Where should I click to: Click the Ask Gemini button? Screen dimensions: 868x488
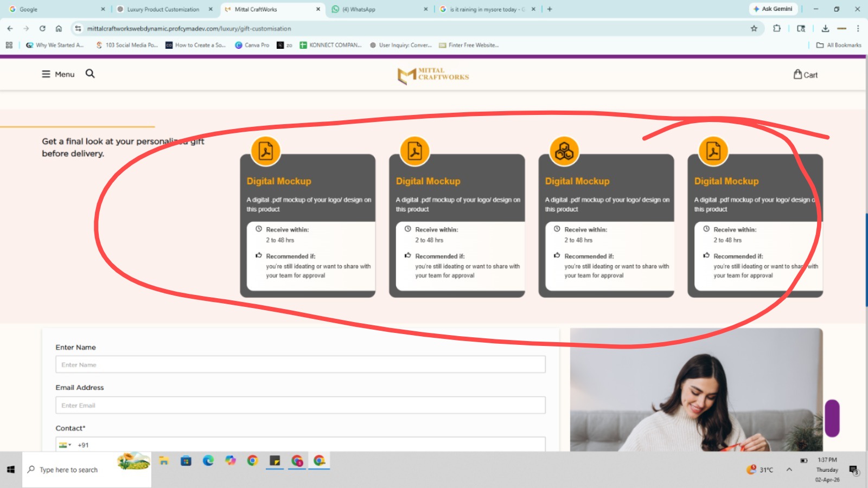click(773, 9)
